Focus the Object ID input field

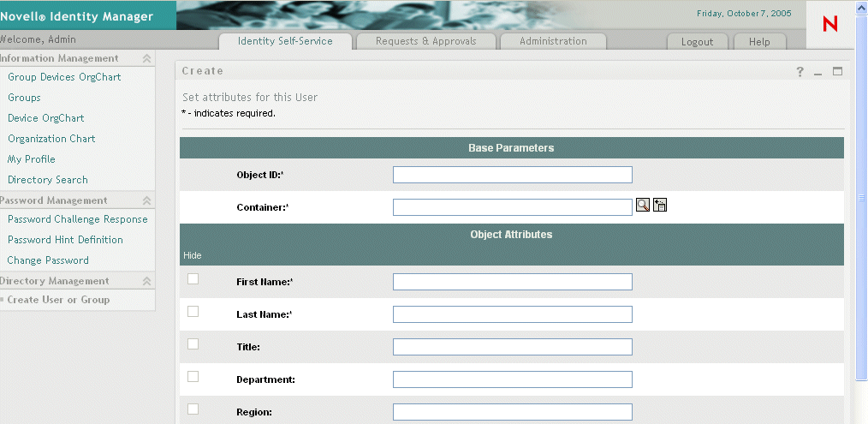[513, 175]
